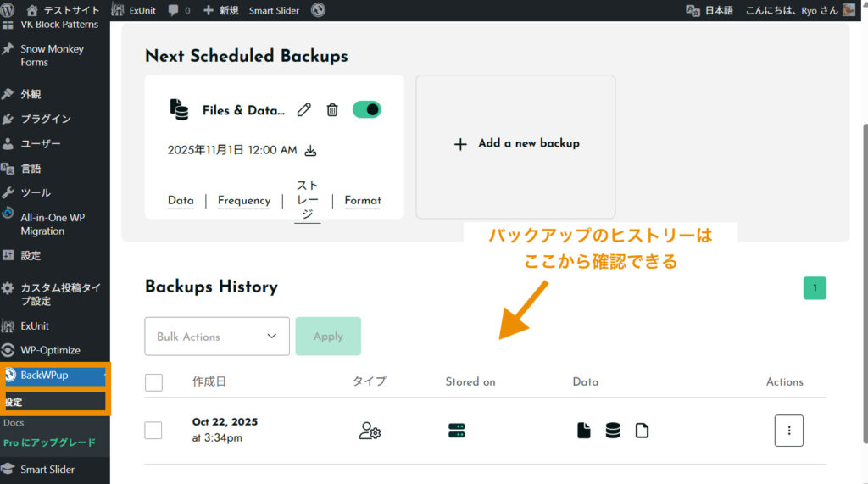
Task: Disable the Files & Database backup toggle
Action: pos(366,109)
